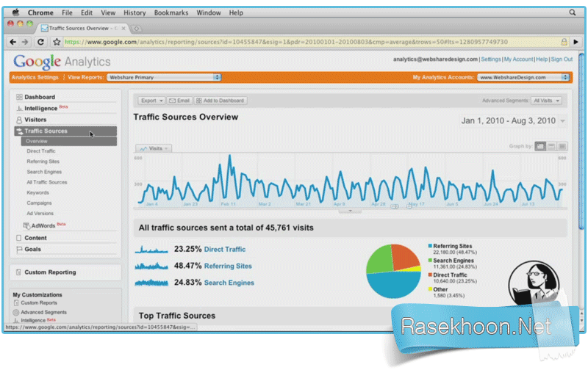Open Custom Reports under My Customizations
This screenshot has width=588, height=370.
click(x=39, y=303)
